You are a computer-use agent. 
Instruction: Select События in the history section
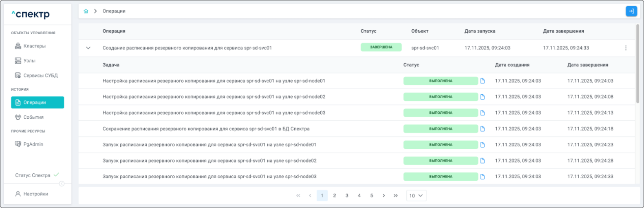click(x=33, y=117)
